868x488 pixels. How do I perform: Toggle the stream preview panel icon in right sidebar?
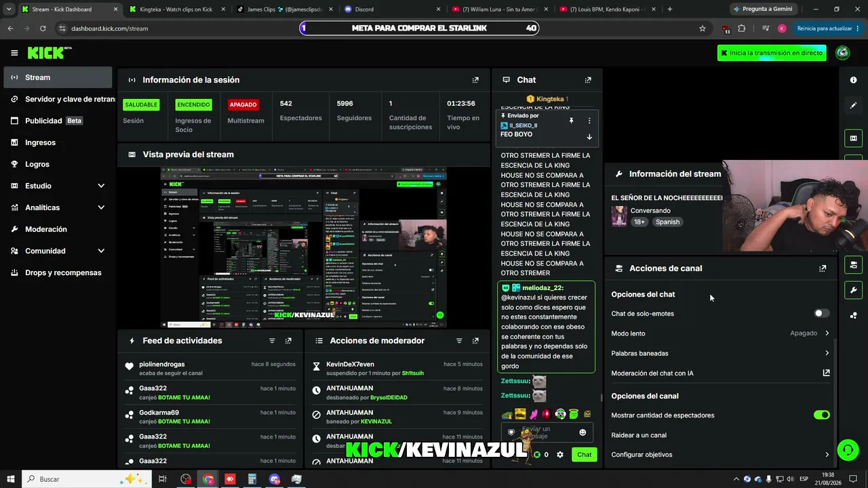pyautogui.click(x=853, y=138)
